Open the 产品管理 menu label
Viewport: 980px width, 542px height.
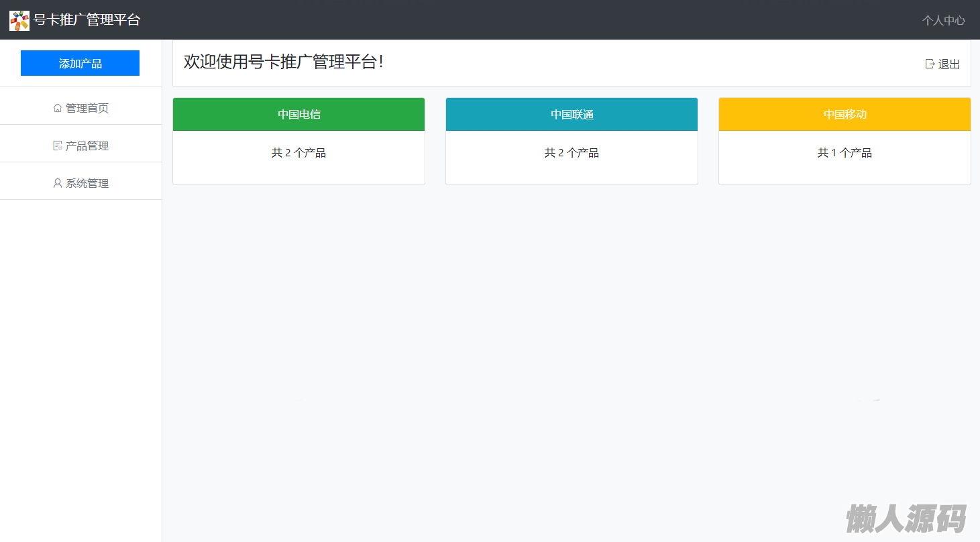click(87, 146)
